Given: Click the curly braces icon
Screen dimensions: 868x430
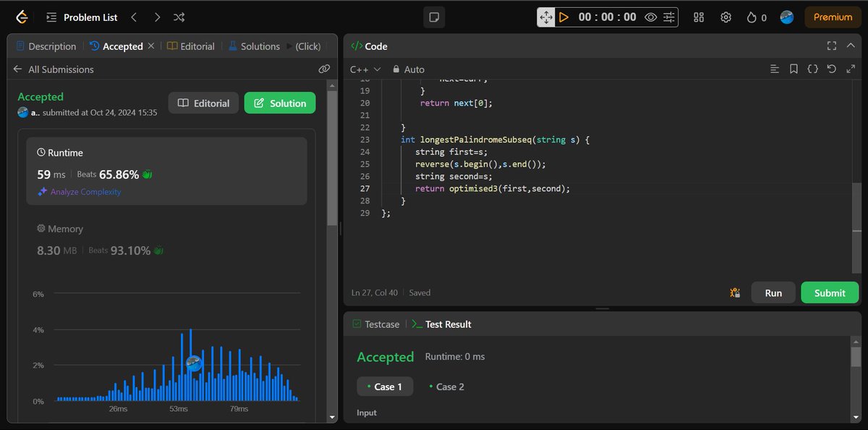Looking at the screenshot, I should (x=812, y=69).
